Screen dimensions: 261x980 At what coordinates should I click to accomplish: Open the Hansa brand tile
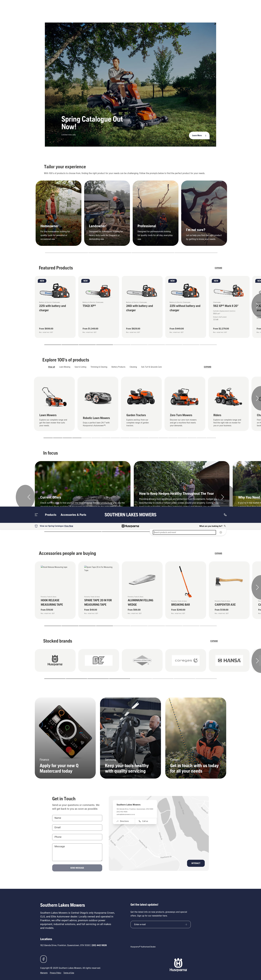(x=229, y=660)
